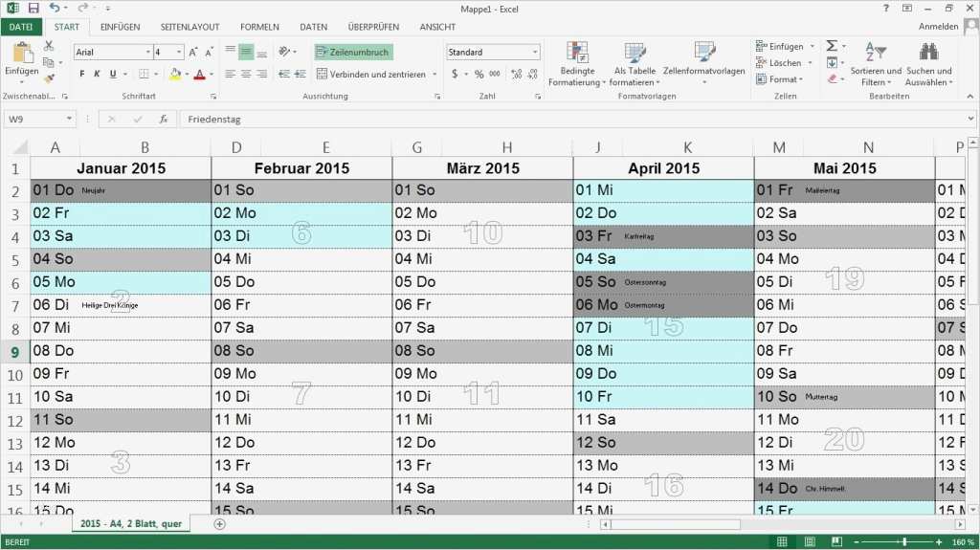
Task: Open the DATEI tab
Action: point(21,27)
